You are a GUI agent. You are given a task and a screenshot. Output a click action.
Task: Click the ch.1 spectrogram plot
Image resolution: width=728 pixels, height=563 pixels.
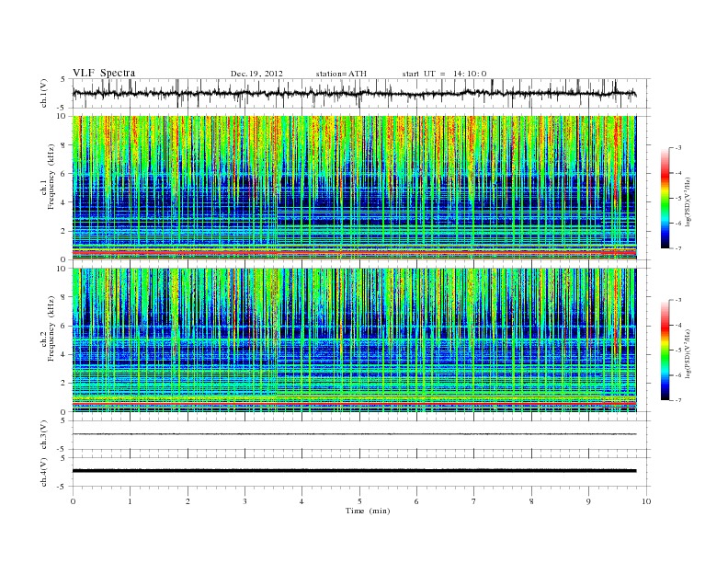pyautogui.click(x=354, y=188)
